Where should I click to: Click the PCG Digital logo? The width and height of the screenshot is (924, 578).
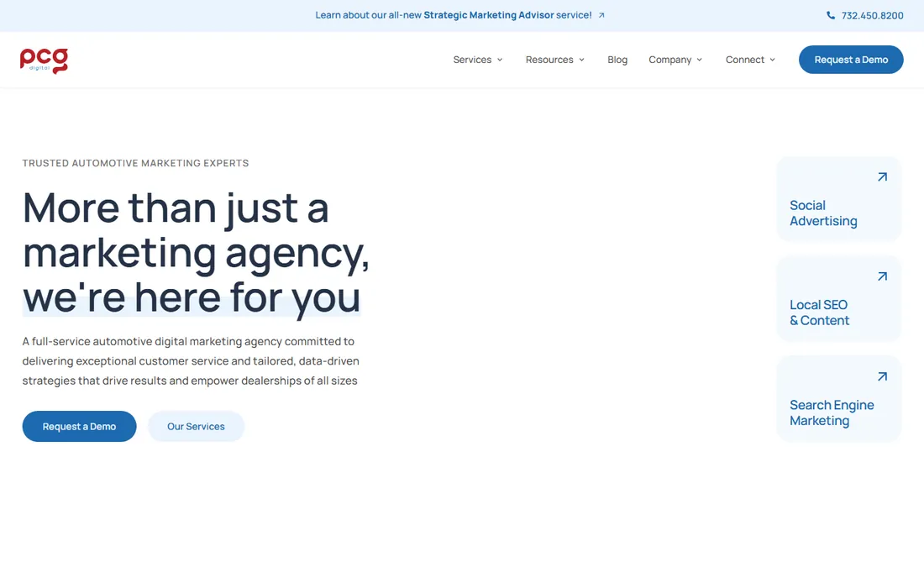pyautogui.click(x=45, y=60)
